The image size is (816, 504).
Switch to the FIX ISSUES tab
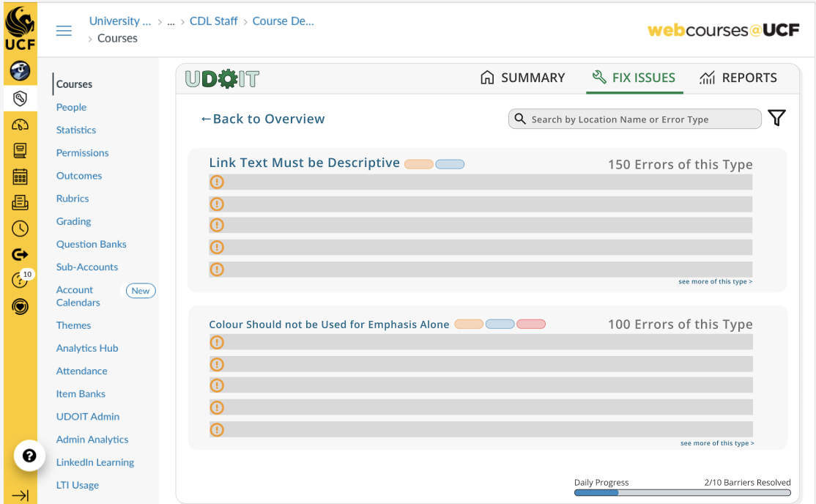634,78
